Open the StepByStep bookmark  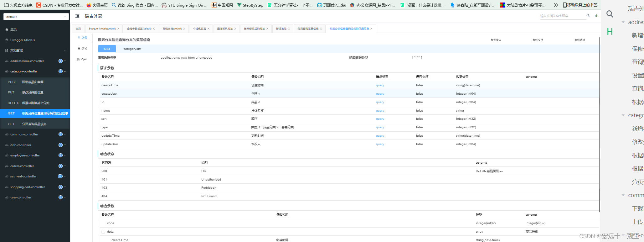point(250,5)
